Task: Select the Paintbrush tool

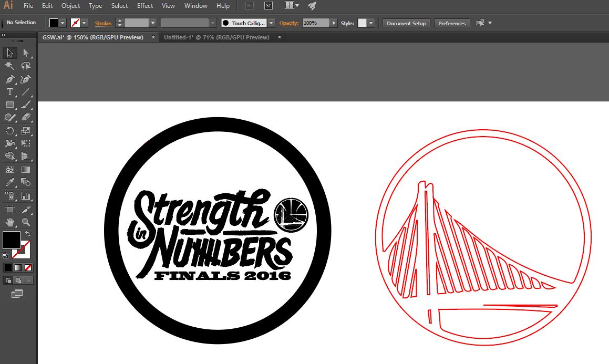Action: [x=26, y=105]
